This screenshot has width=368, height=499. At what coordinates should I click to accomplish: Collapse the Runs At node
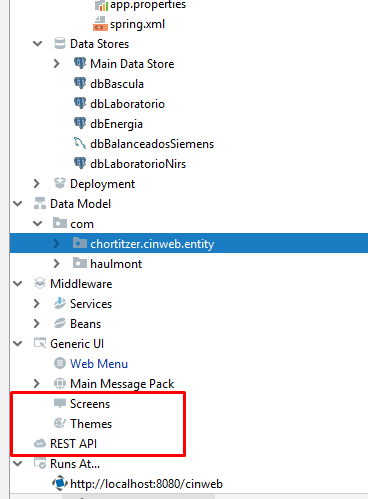pos(17,464)
